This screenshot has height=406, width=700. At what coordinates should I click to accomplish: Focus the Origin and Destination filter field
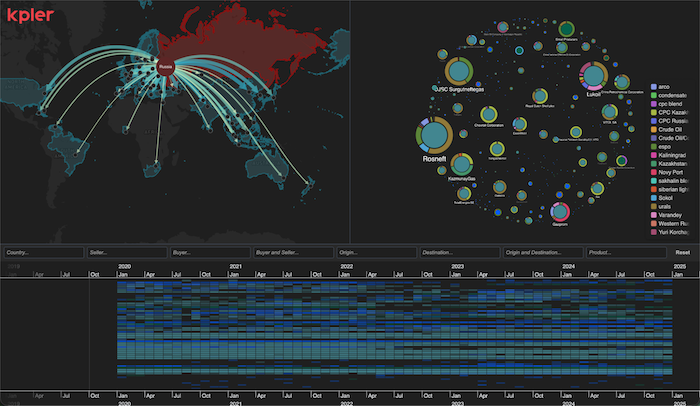(543, 252)
